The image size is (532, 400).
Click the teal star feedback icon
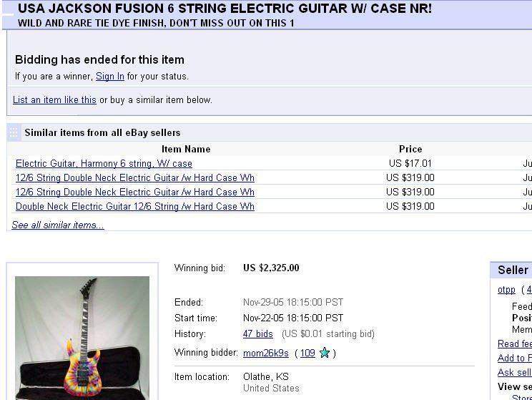point(325,353)
